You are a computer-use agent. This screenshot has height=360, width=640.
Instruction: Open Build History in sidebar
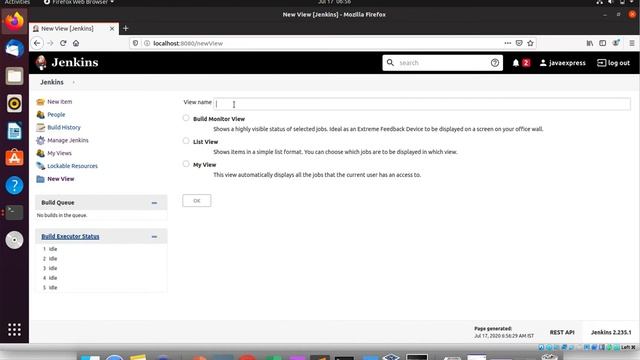pyautogui.click(x=64, y=127)
